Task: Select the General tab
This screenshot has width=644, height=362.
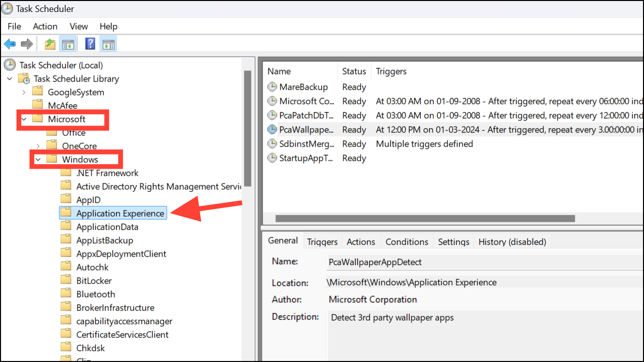Action: click(283, 240)
